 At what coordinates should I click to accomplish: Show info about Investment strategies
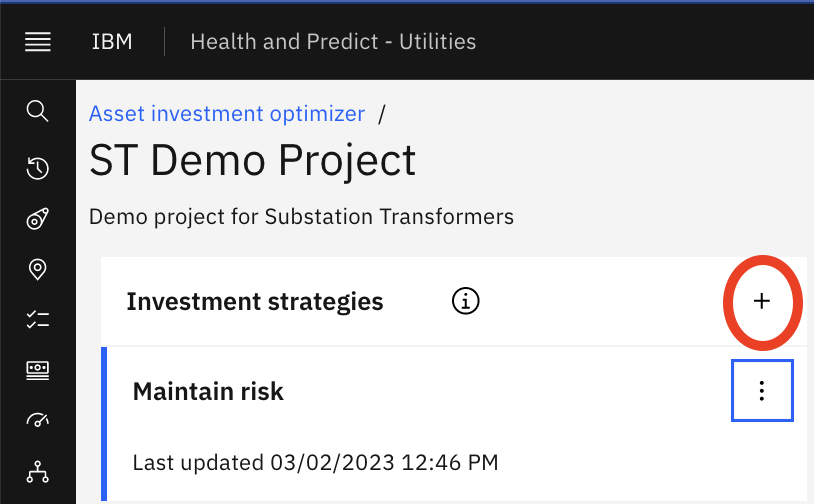[466, 301]
